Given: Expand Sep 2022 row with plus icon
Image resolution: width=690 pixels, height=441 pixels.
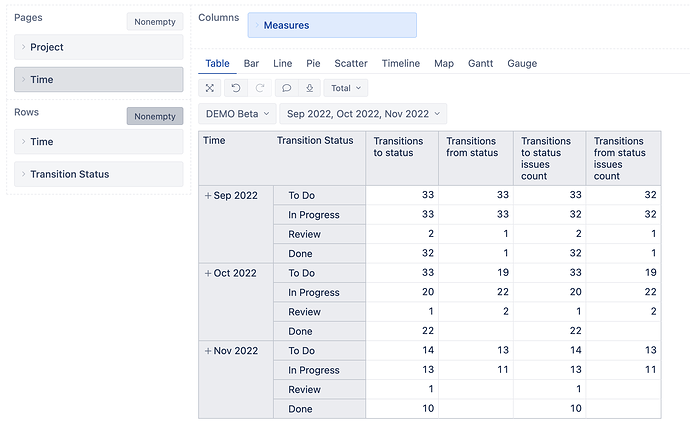Looking at the screenshot, I should [x=208, y=195].
